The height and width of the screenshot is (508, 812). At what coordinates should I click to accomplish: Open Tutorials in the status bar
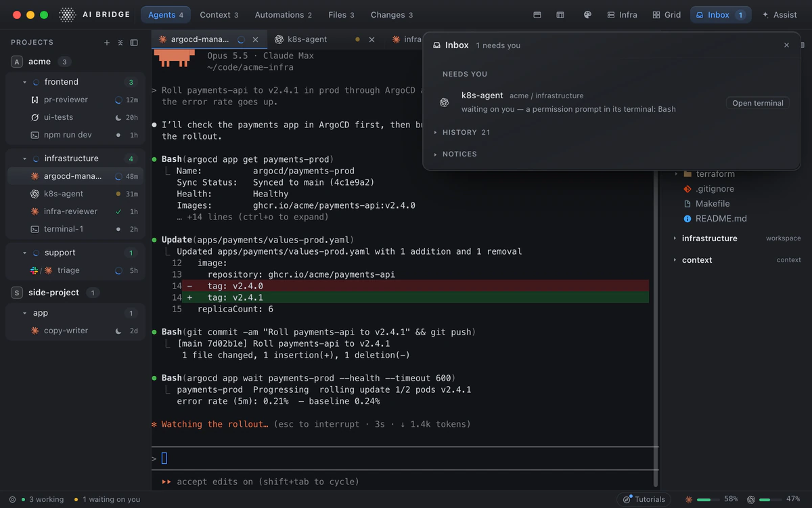[644, 499]
